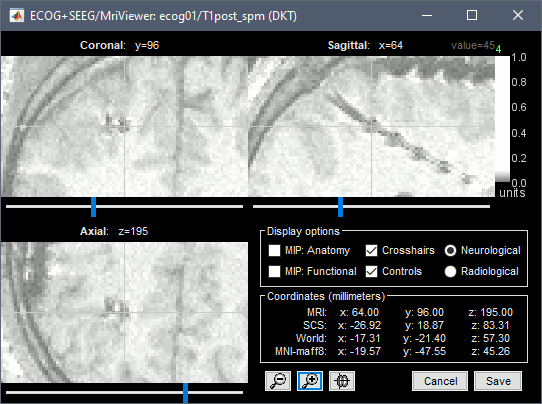Click the Coordinates (millimeters) panel title
Image resolution: width=542 pixels, height=404 pixels.
coord(326,296)
